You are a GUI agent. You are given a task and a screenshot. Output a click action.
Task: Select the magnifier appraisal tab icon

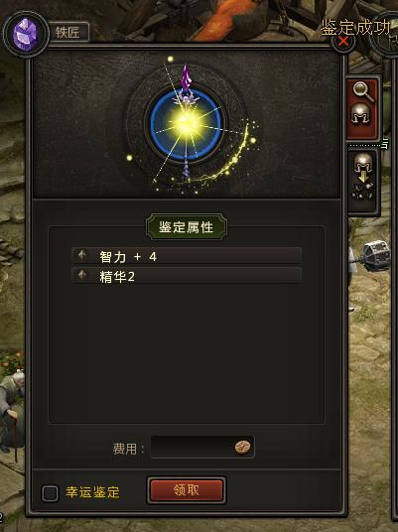(362, 91)
